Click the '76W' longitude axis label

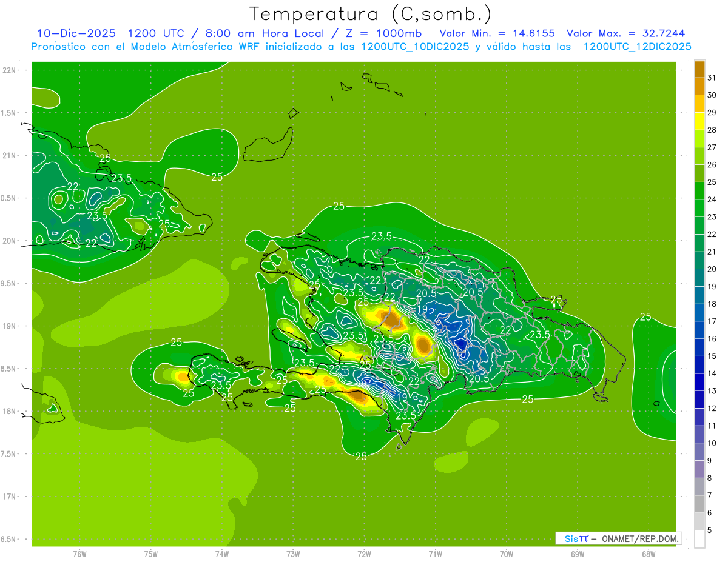[79, 554]
